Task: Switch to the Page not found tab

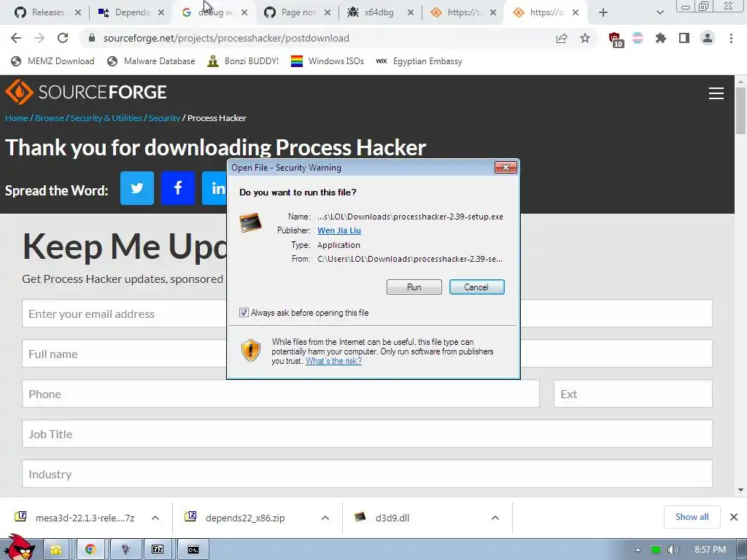Action: (x=296, y=12)
